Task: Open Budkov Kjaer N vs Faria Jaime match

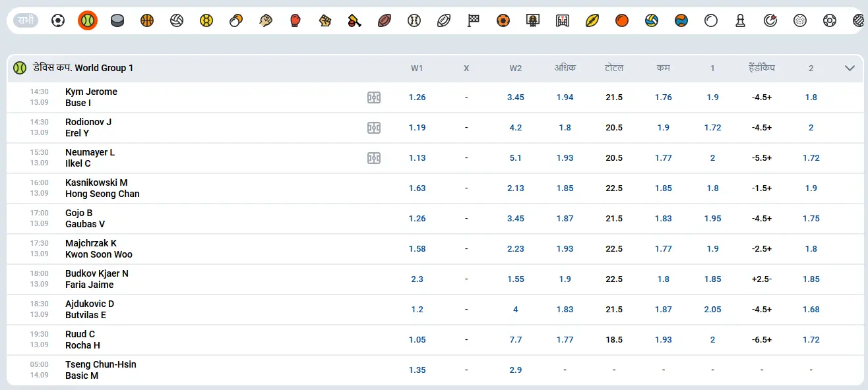Action: tap(97, 279)
